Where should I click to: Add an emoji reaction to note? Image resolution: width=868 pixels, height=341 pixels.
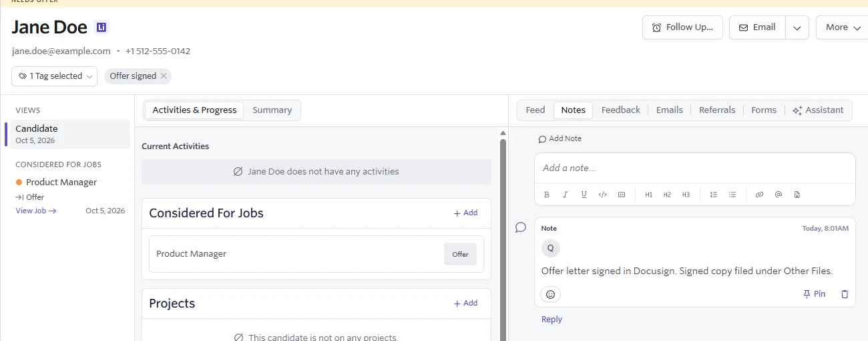coord(551,294)
